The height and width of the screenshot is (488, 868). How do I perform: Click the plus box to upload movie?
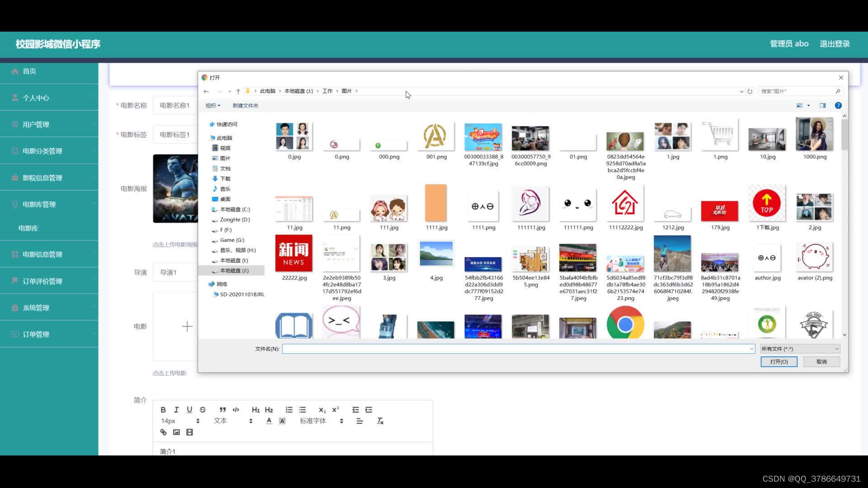tap(176, 326)
